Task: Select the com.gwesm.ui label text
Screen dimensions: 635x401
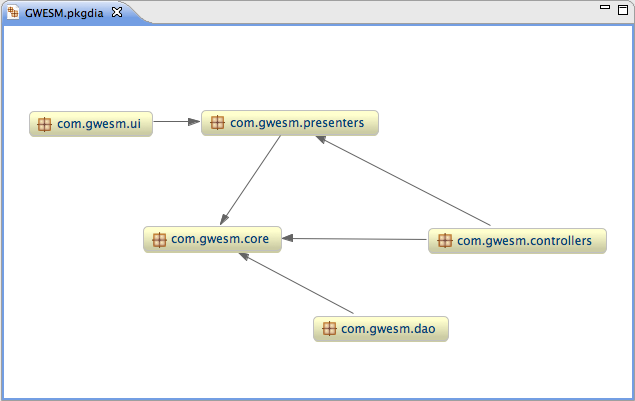Action: 99,124
